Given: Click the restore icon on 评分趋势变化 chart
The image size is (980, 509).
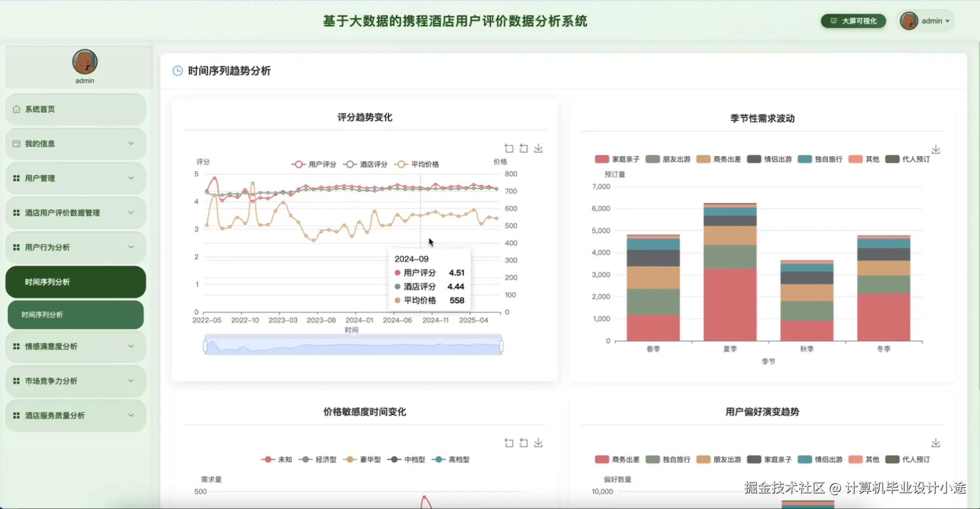Looking at the screenshot, I should pos(523,148).
